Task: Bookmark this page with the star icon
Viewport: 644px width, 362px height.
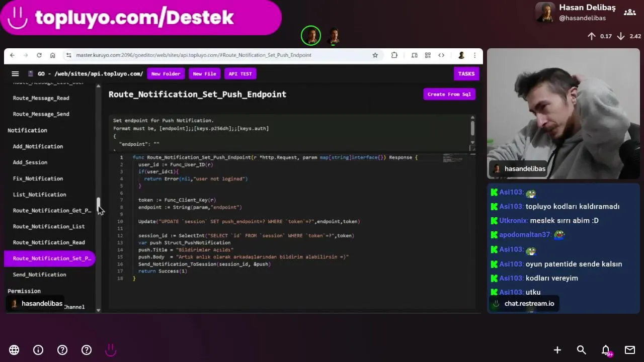Action: [375, 55]
